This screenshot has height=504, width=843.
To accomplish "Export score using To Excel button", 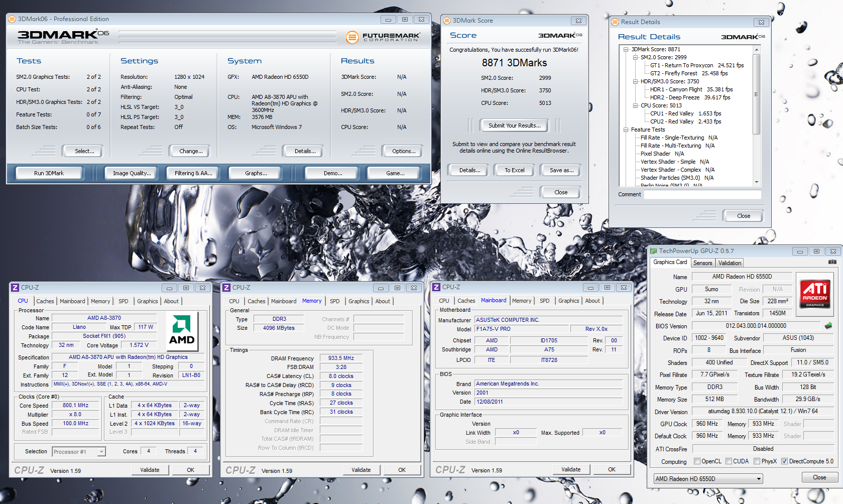I will (515, 170).
